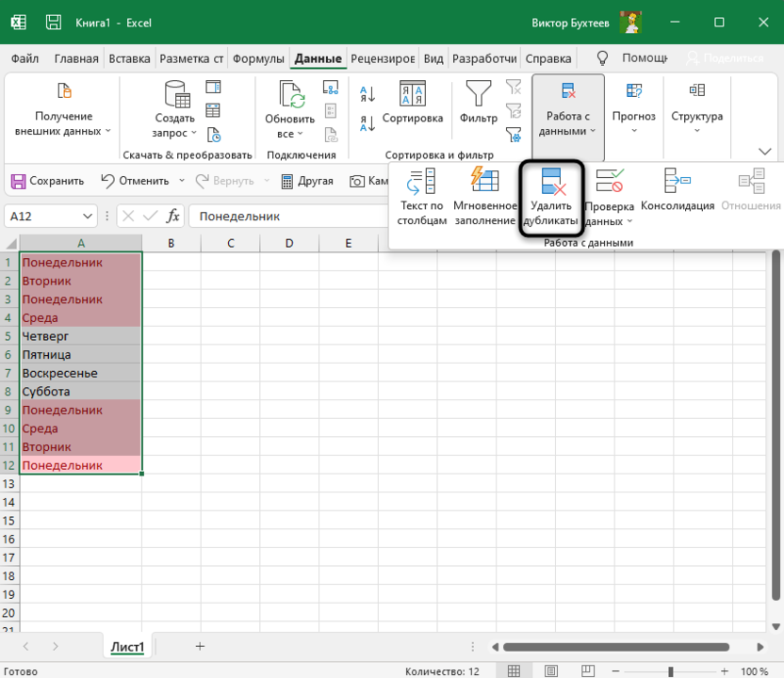This screenshot has height=678, width=784.
Task: Switch to the Insert (Вставка) tab
Action: point(129,58)
